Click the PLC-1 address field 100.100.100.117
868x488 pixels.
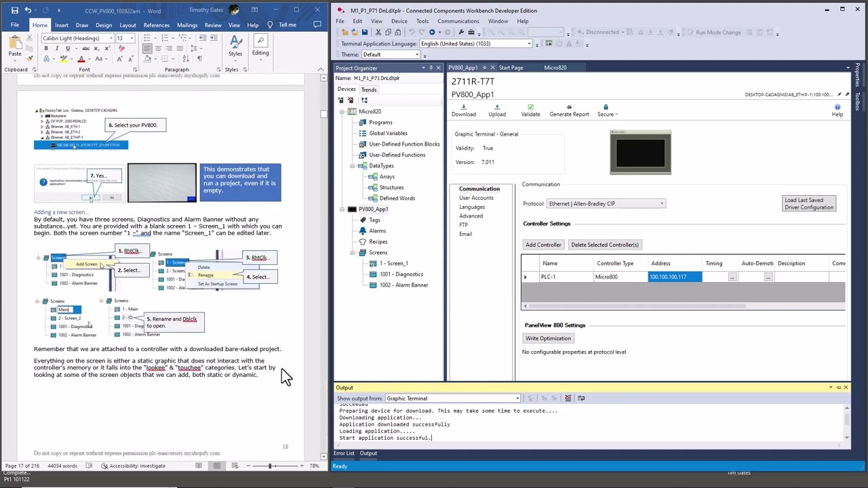[675, 277]
